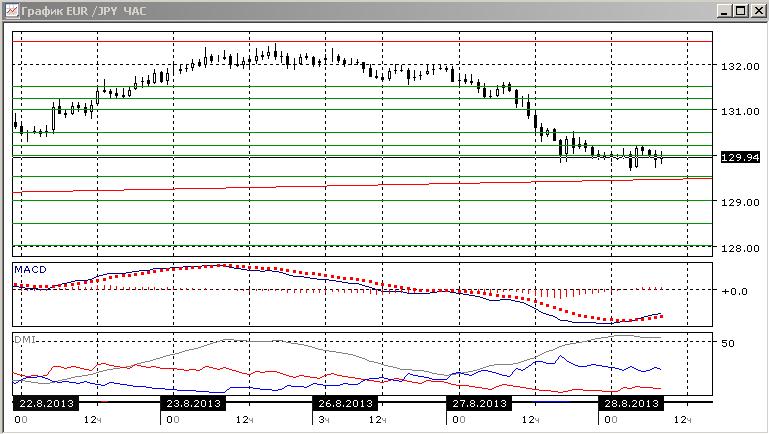Click the 132.00 price axis label
Image resolution: width=769 pixels, height=434 pixels.
pyautogui.click(x=740, y=66)
